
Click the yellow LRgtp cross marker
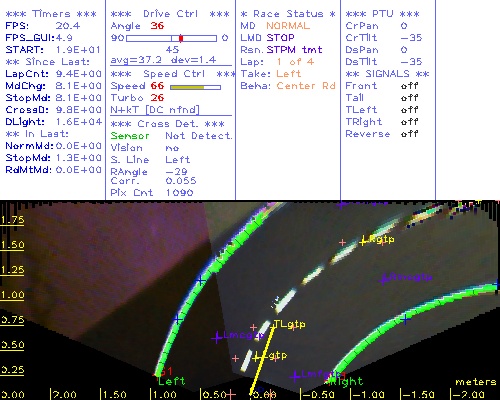(364, 241)
